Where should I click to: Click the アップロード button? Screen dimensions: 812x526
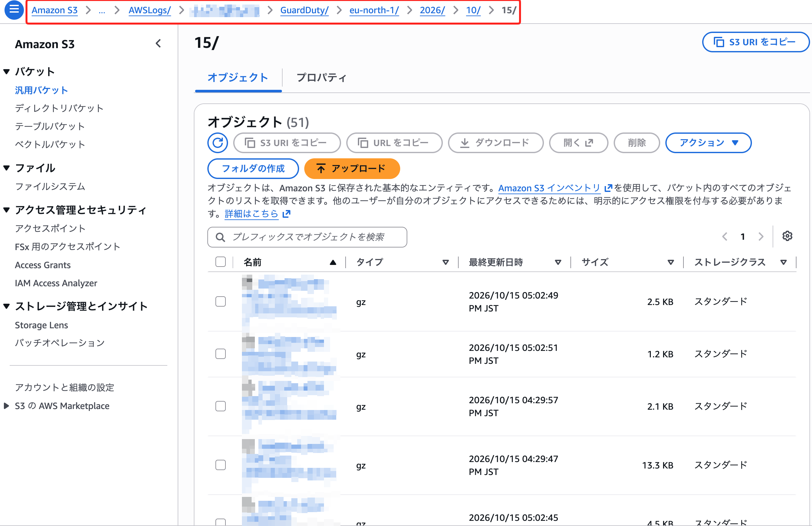352,169
